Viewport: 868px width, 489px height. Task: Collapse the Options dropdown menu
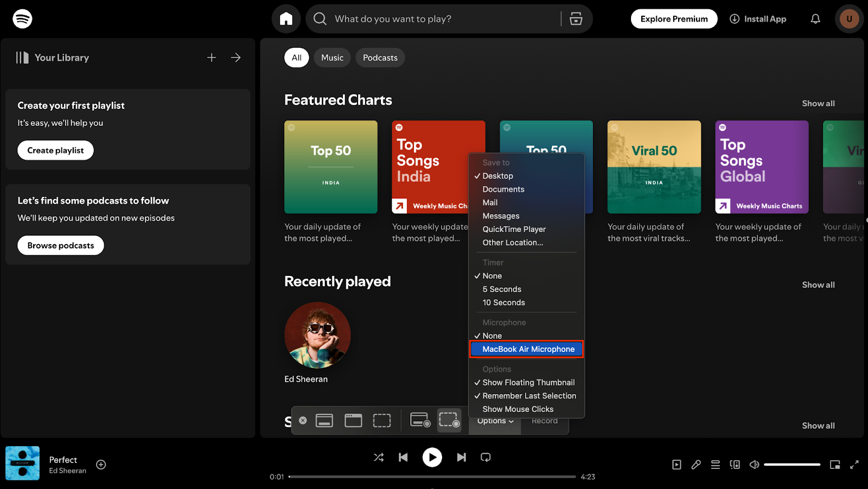pos(495,421)
